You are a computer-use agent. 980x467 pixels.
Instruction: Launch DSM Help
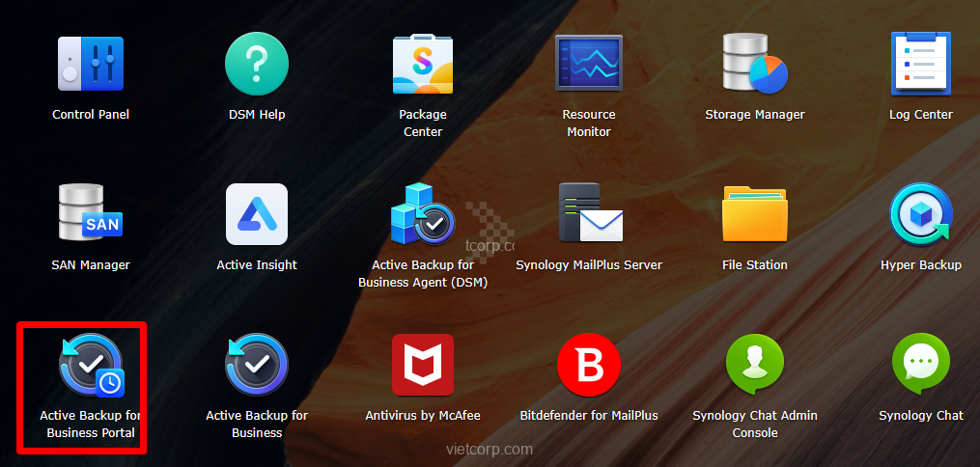pyautogui.click(x=257, y=65)
